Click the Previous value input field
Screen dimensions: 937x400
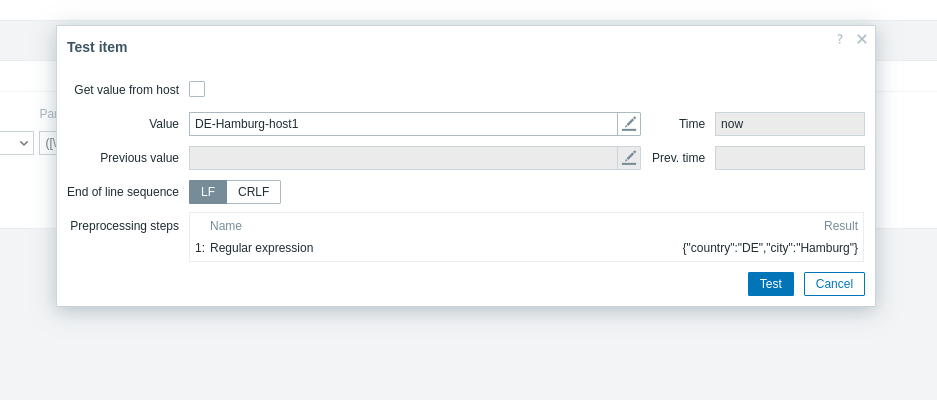click(403, 158)
